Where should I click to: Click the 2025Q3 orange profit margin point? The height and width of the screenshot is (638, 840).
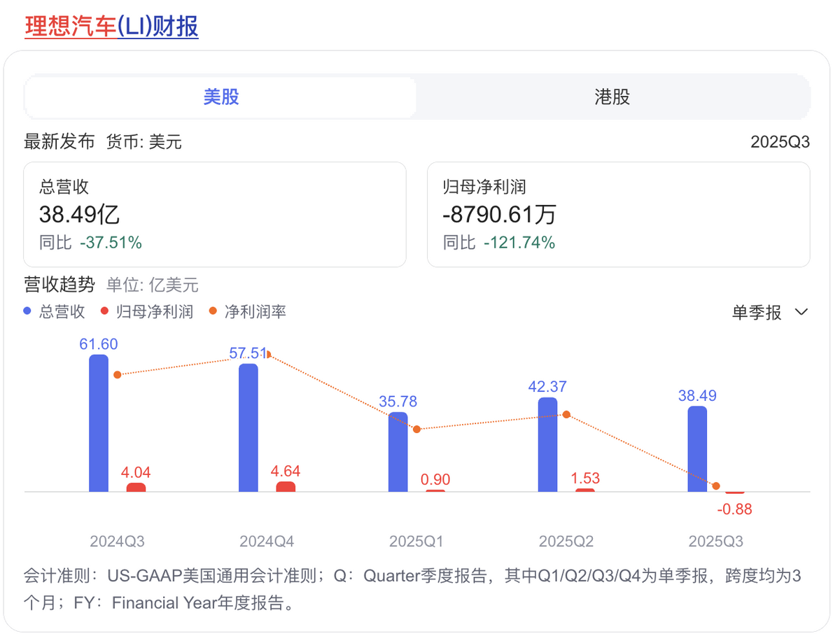[716, 485]
